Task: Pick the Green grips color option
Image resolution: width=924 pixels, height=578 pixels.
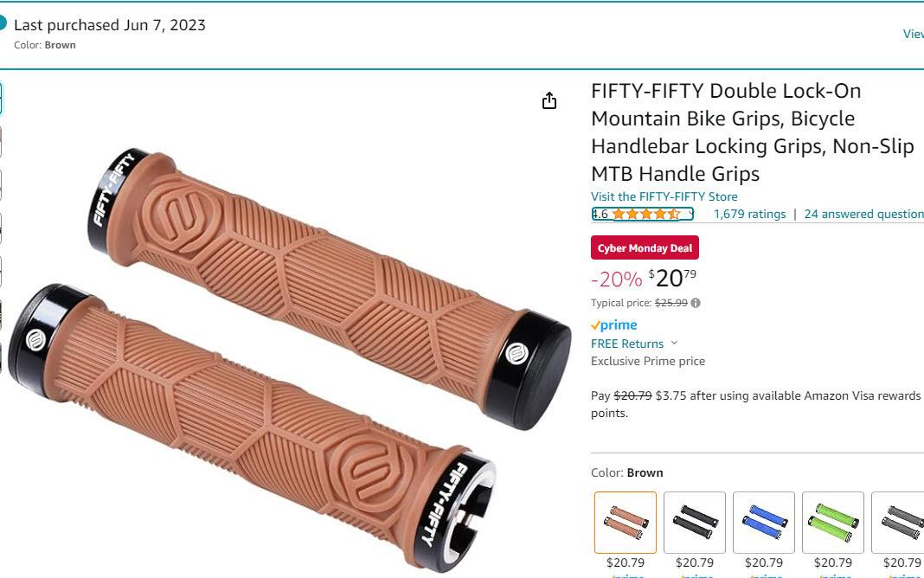Action: point(832,523)
